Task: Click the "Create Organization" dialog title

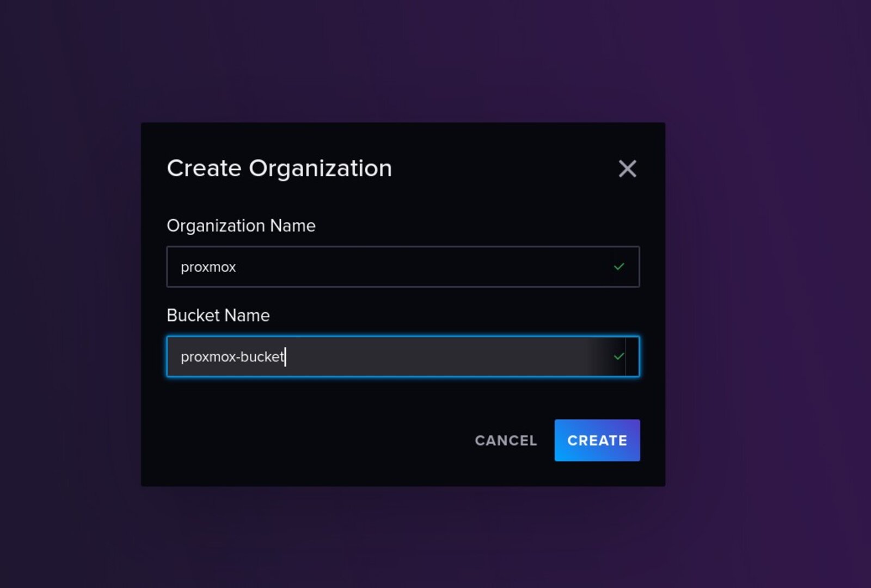Action: pos(279,168)
